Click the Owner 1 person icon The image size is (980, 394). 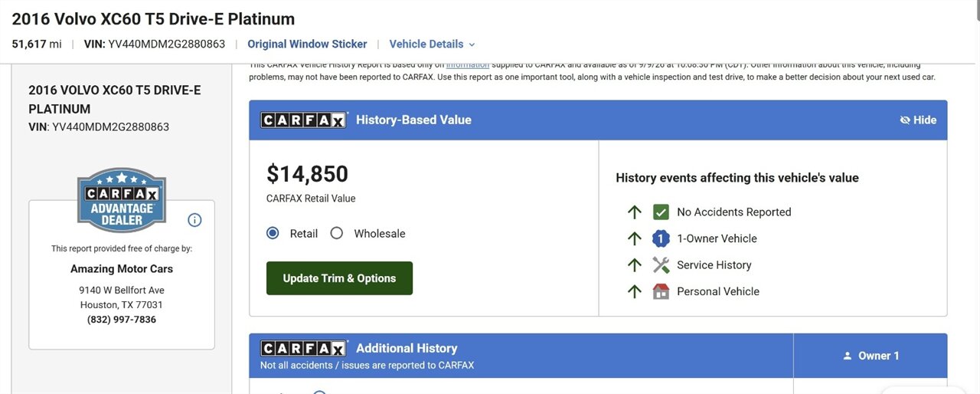[x=848, y=356]
